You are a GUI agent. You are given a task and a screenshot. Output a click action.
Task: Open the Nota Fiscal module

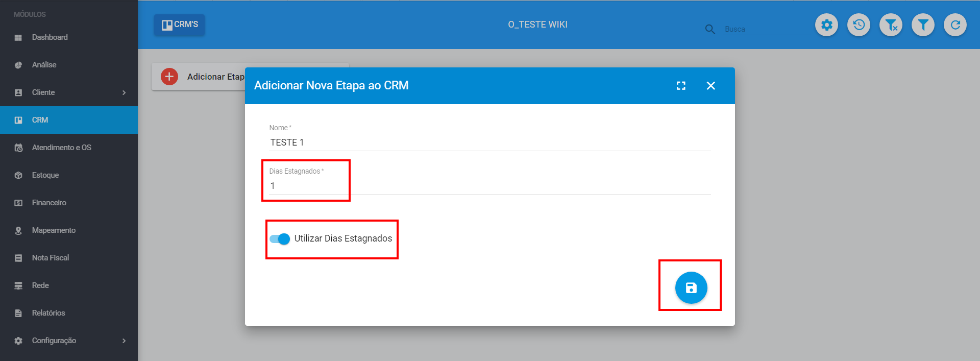coord(69,258)
